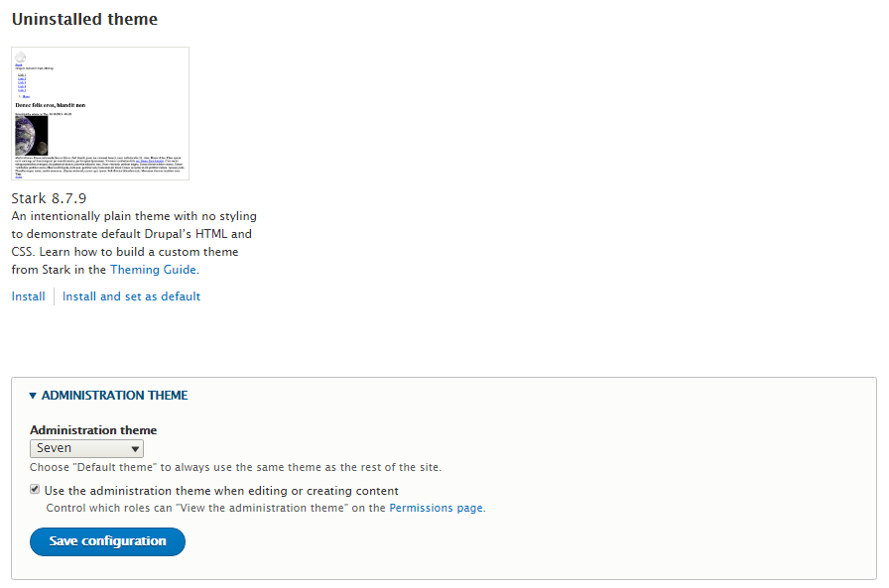
Task: Click the bold 'Administration theme' field label
Action: pyautogui.click(x=93, y=430)
